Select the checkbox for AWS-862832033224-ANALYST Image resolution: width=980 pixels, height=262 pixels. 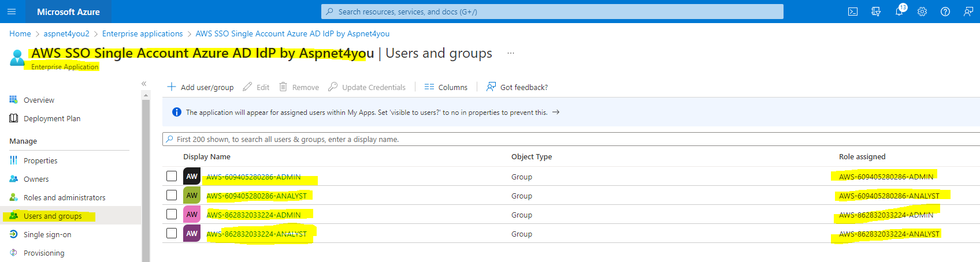(x=172, y=233)
